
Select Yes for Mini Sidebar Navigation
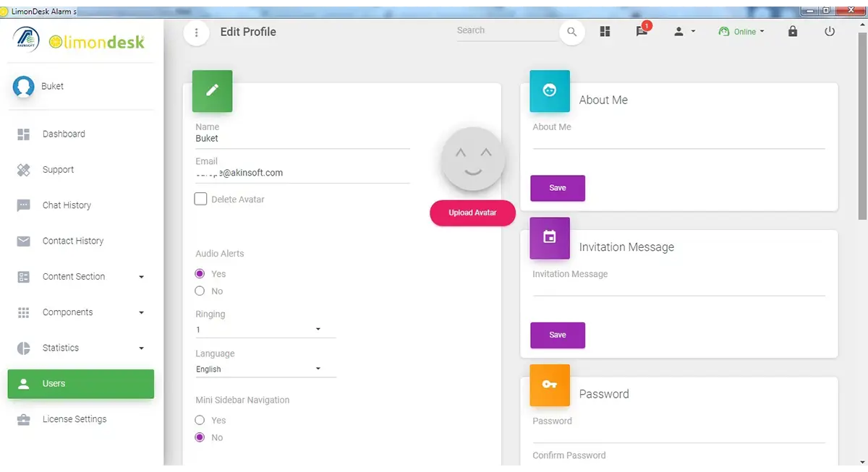coord(200,420)
